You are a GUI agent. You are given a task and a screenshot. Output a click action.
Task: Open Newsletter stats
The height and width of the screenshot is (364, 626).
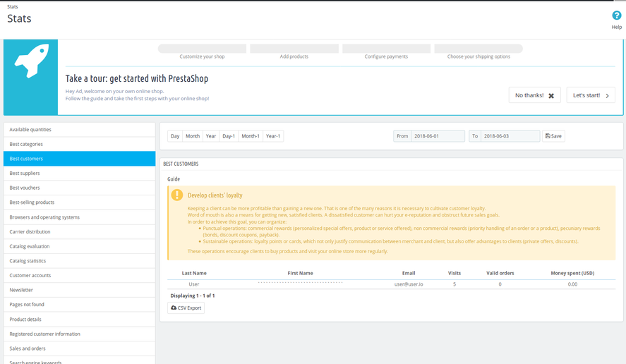80,290
